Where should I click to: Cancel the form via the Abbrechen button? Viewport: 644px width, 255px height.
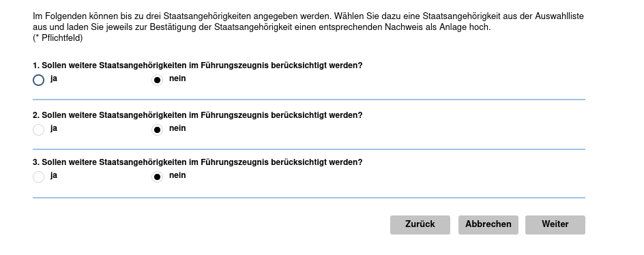click(x=488, y=225)
